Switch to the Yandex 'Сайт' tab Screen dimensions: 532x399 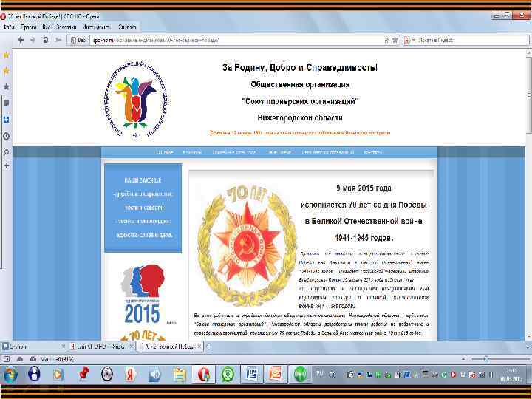[x=101, y=347]
